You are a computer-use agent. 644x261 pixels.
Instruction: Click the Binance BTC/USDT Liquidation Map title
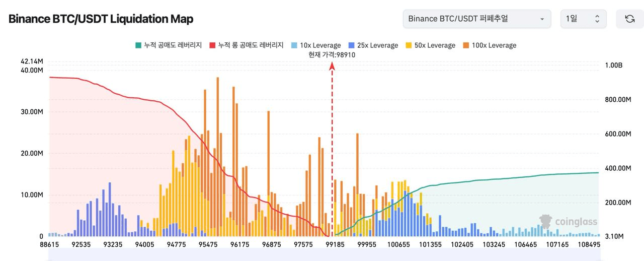pyautogui.click(x=101, y=19)
